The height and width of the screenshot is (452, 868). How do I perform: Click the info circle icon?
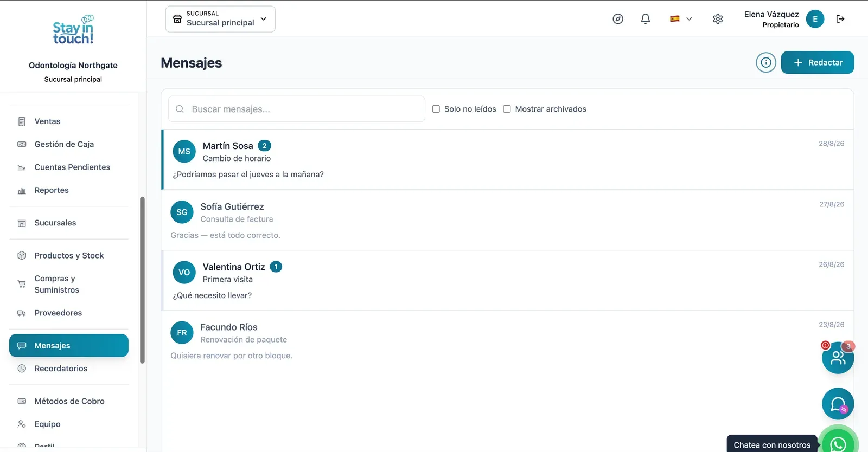click(766, 62)
